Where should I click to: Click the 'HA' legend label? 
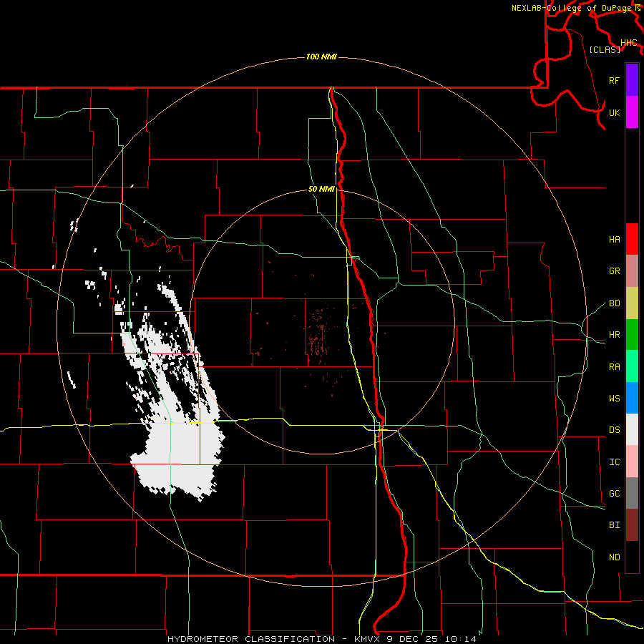(614, 240)
